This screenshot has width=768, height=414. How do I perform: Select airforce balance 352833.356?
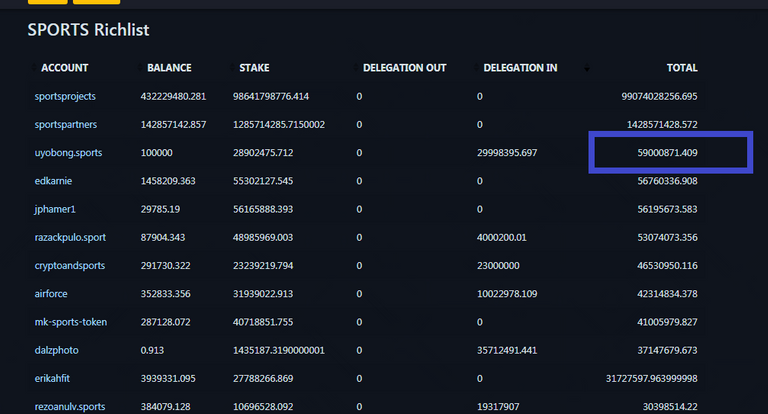pos(166,294)
